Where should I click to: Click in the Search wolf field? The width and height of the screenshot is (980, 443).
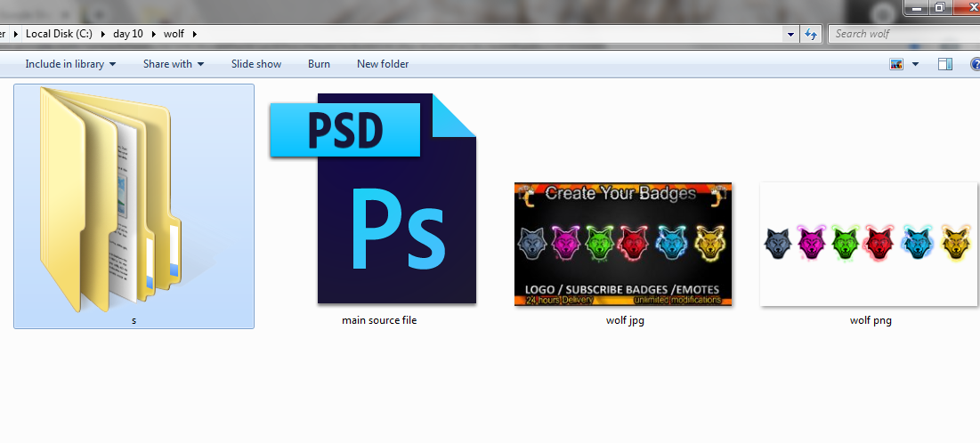[x=905, y=34]
